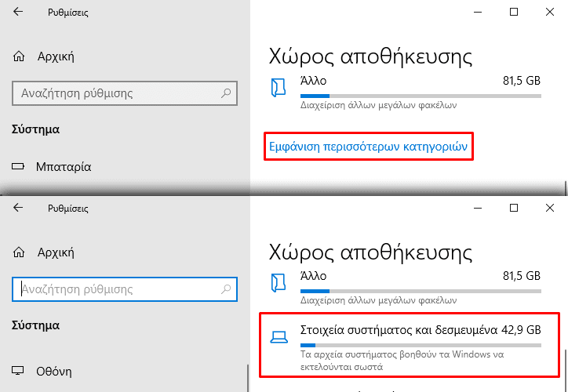
Task: Click the unfocused grey Αναζήτηση ρύθμισης search field
Action: [125, 93]
